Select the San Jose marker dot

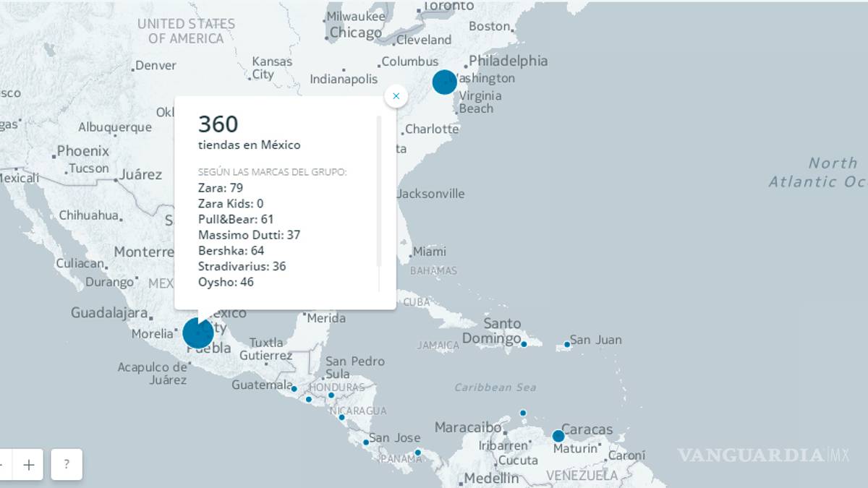pyautogui.click(x=366, y=442)
